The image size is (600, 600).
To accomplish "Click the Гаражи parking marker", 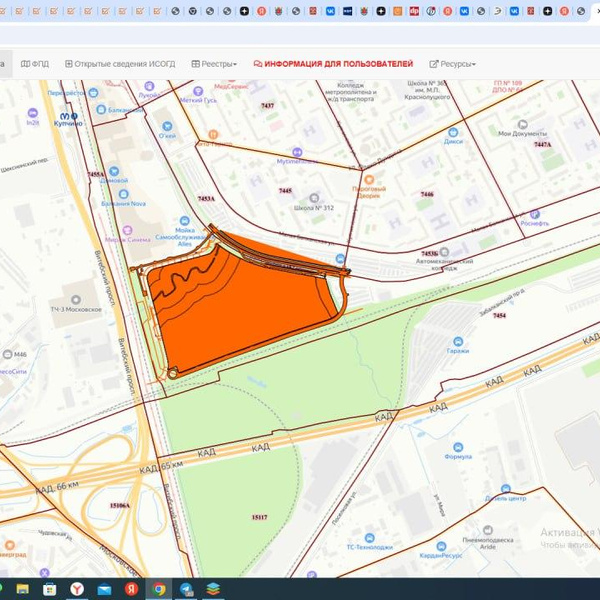I will [x=459, y=339].
